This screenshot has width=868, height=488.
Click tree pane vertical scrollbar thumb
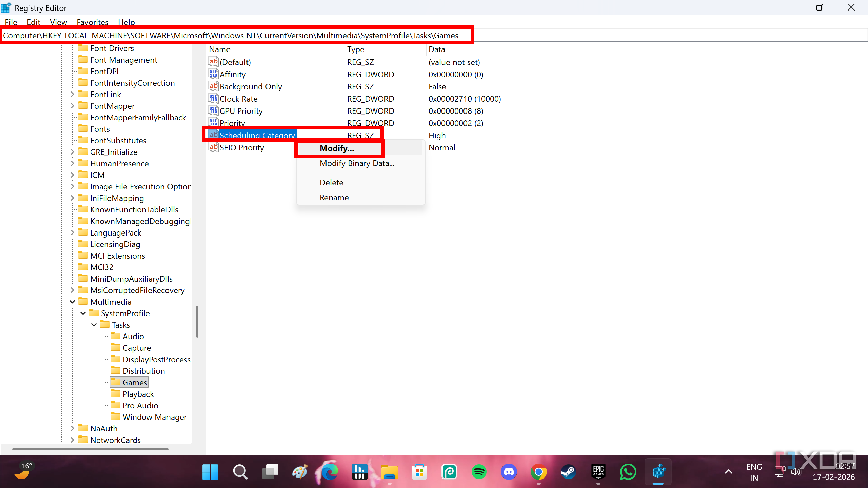[x=197, y=321]
